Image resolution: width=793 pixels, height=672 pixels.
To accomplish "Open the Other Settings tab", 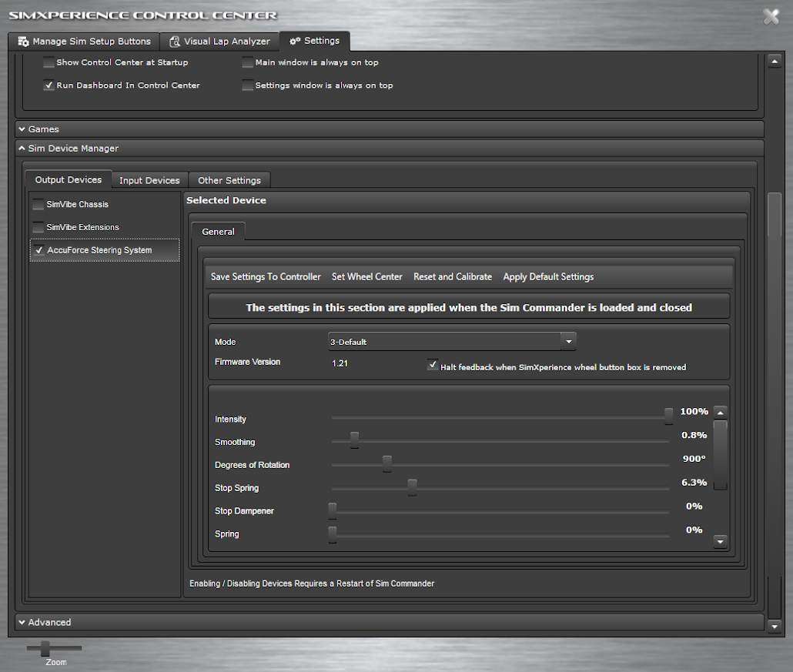I will point(229,179).
